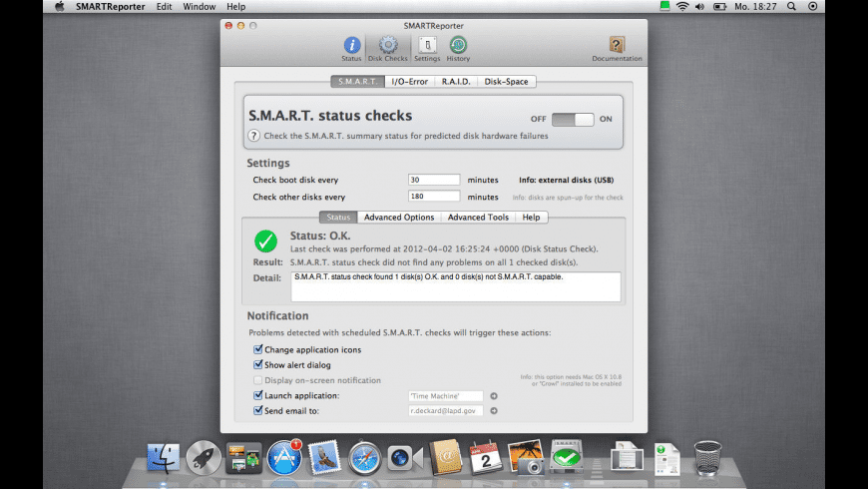Screen dimensions: 868x489
Task: Switch to the Disk-Space tab
Action: 507,82
